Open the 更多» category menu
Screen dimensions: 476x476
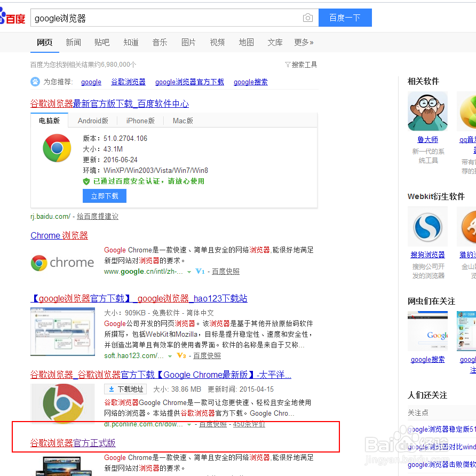(x=304, y=42)
